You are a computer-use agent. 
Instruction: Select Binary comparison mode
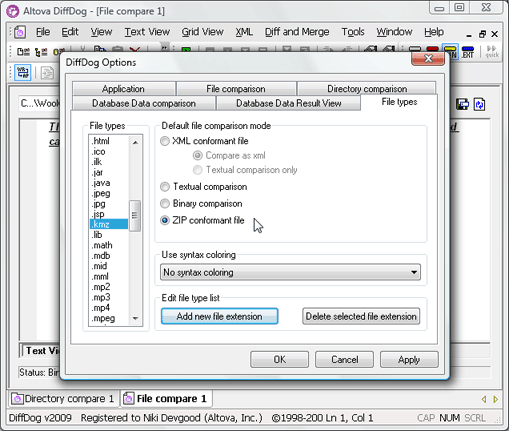point(201,203)
